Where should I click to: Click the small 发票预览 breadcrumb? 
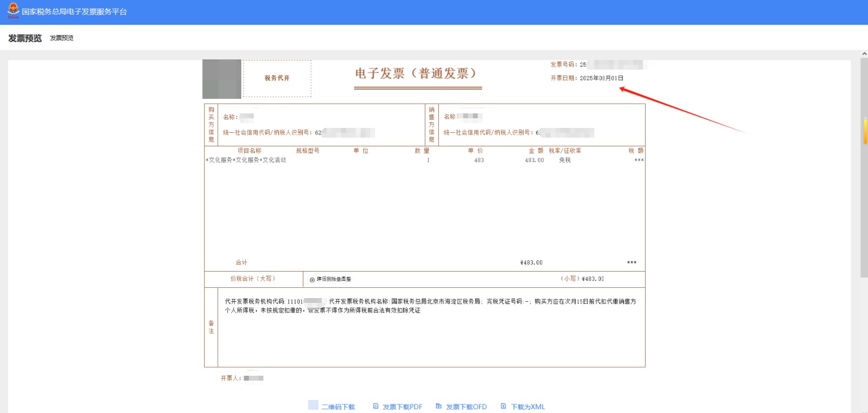[x=62, y=38]
